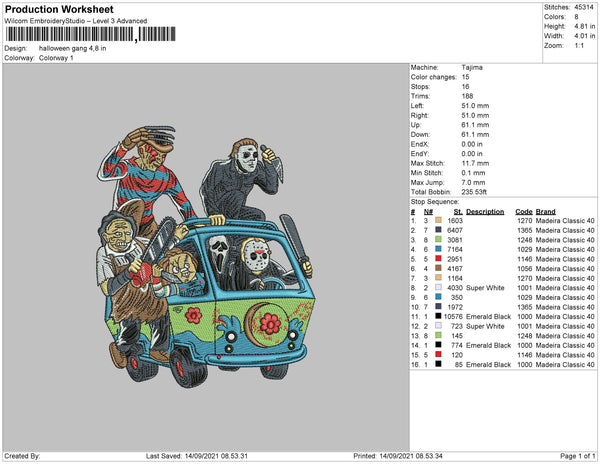Click stitch count '6407' in row 2

click(455, 230)
